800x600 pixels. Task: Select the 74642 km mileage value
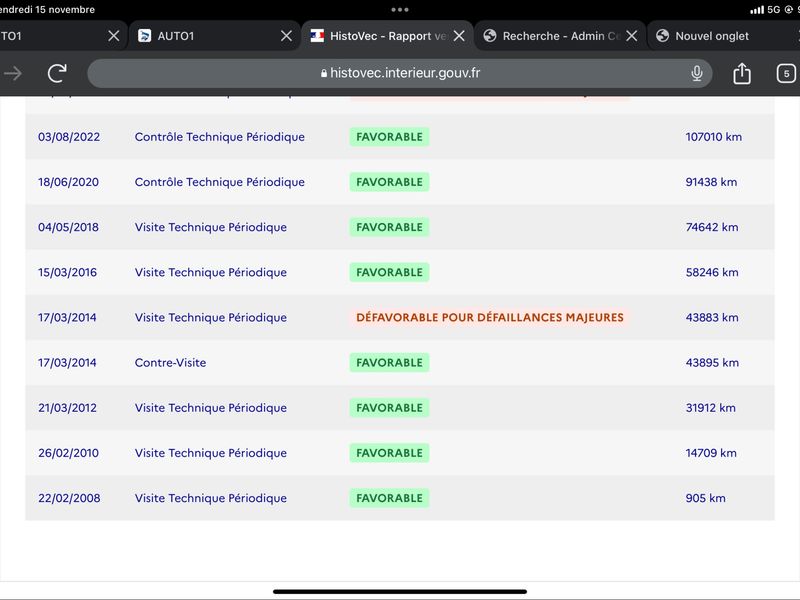coord(712,227)
